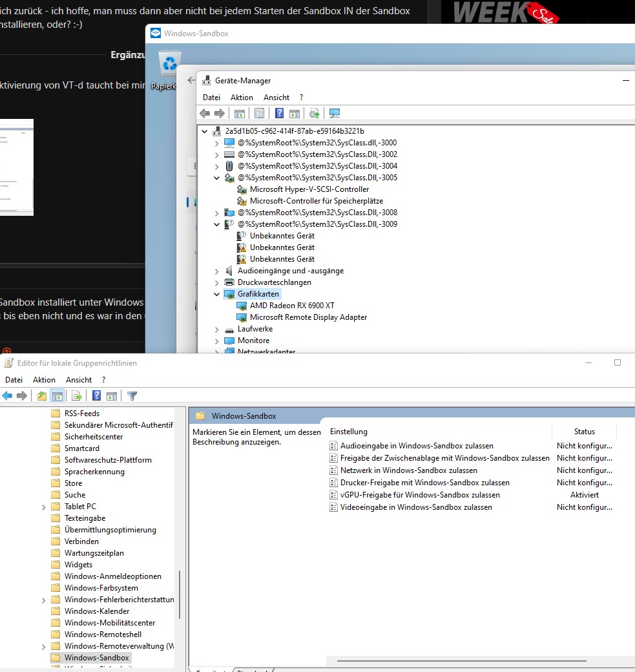Collapse SysClass.Dll,-3009 node
Screen dimensions: 635x672
[x=216, y=225]
